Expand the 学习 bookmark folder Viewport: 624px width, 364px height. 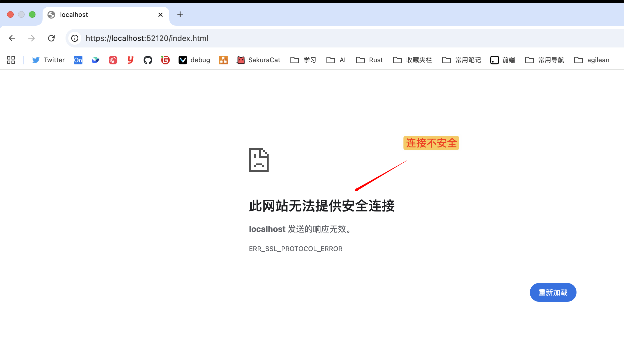pyautogui.click(x=303, y=60)
